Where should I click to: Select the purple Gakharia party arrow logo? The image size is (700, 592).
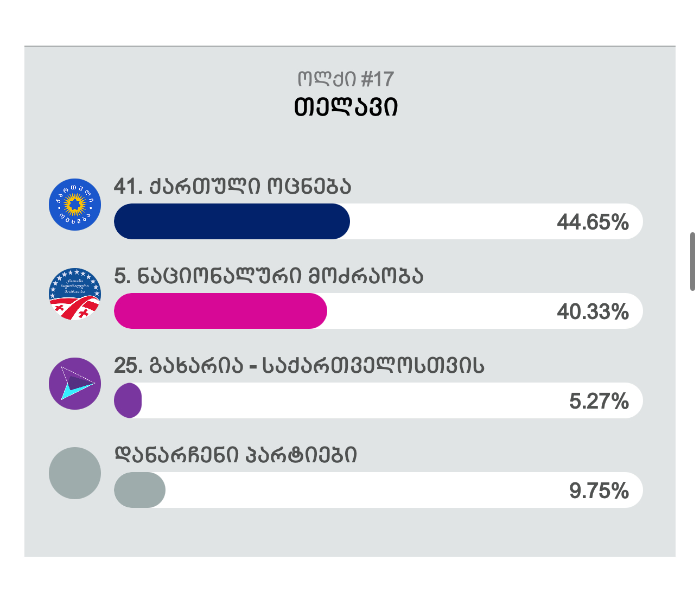75,384
